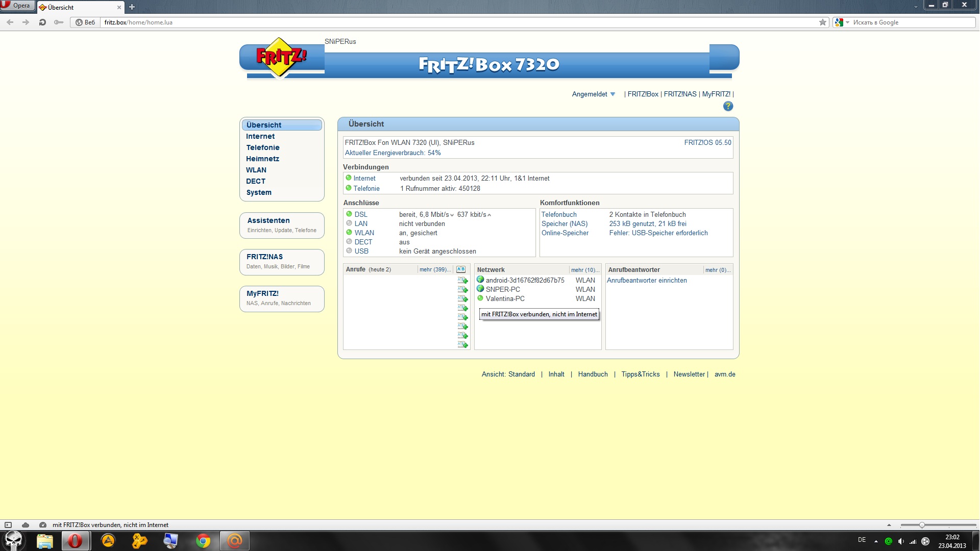The width and height of the screenshot is (980, 551).
Task: Click the FRITZ! logo at top left
Action: click(280, 57)
